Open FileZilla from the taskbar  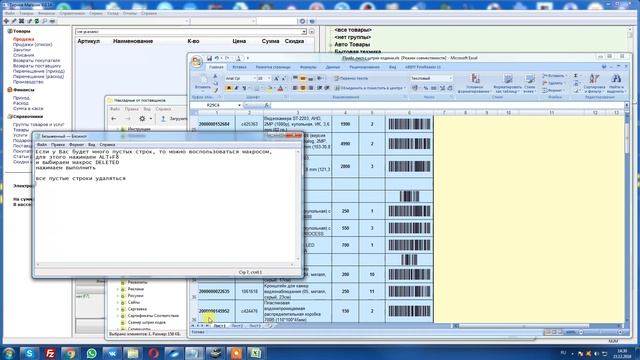[x=50, y=353]
